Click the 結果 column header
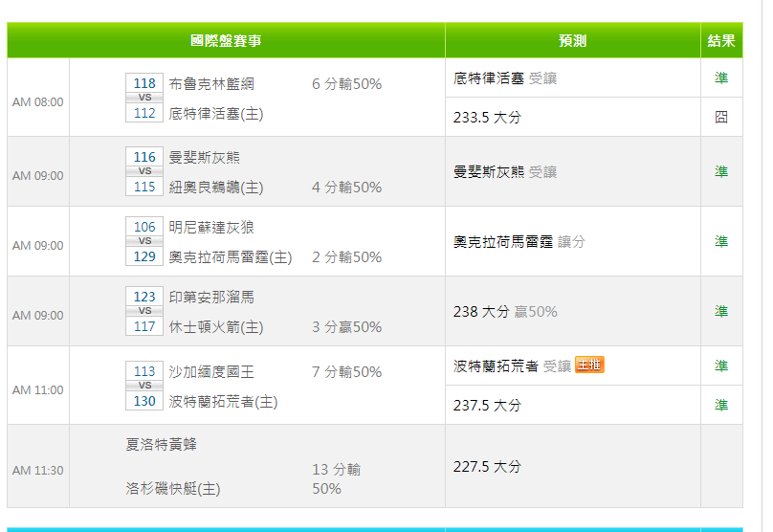The height and width of the screenshot is (532, 773). click(x=721, y=41)
